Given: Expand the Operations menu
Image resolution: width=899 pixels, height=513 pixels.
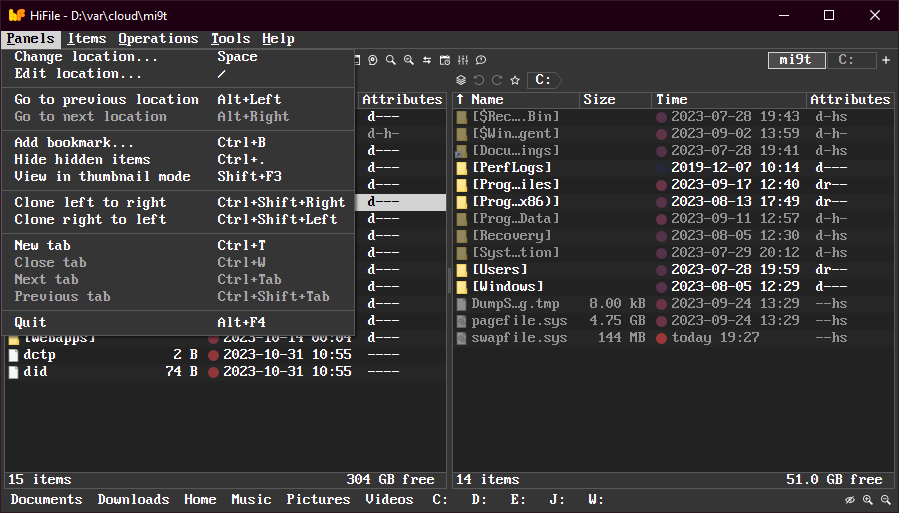Looking at the screenshot, I should tap(158, 38).
